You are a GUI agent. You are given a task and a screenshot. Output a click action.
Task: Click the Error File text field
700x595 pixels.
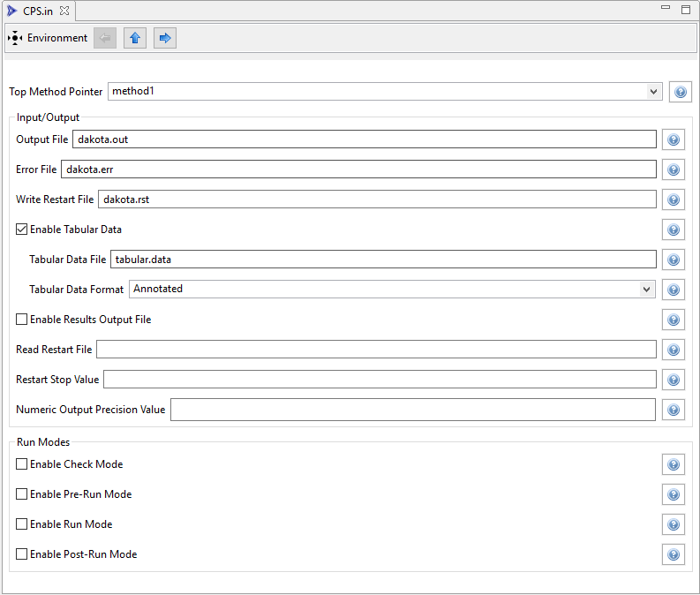[x=358, y=169]
